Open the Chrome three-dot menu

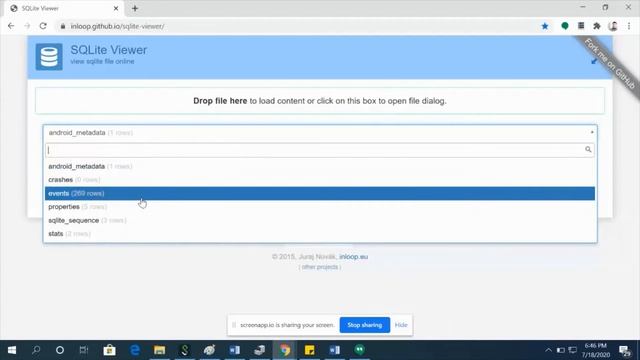(629, 26)
